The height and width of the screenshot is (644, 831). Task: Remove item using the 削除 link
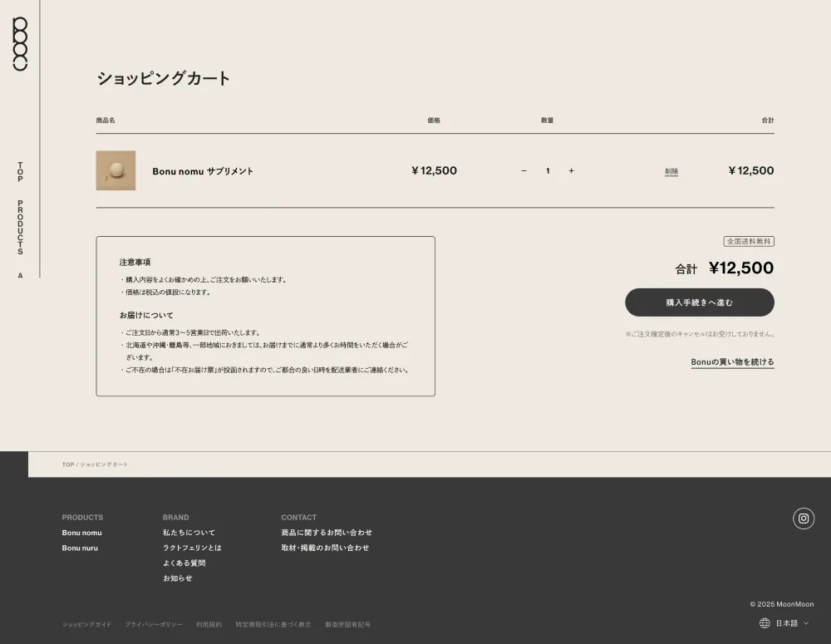(671, 172)
